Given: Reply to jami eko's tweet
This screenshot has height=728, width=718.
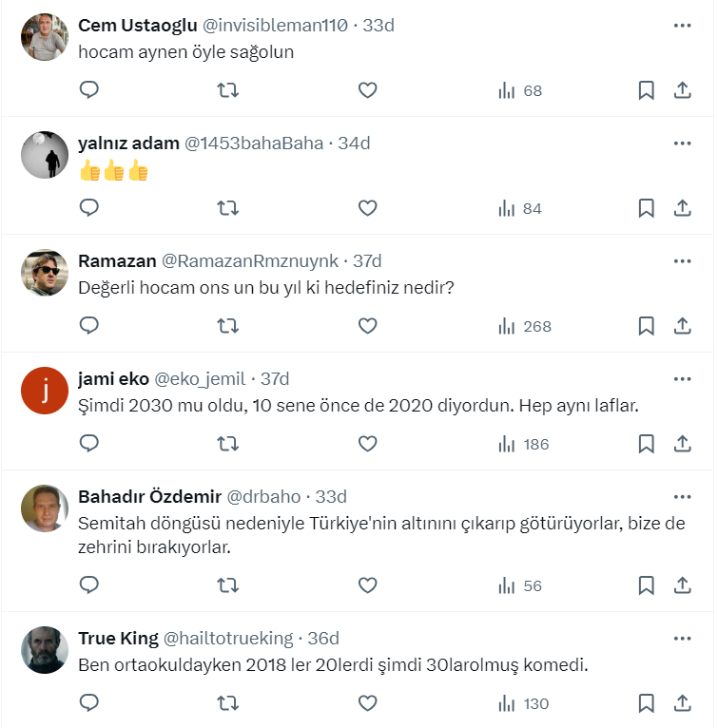Looking at the screenshot, I should coord(88,444).
